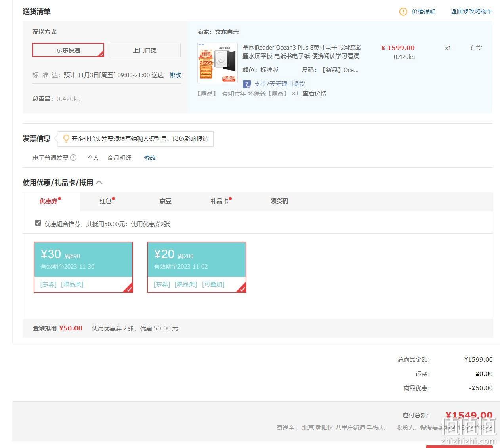Click the 商品明细 invoice content text
500x448 pixels.
(120, 158)
